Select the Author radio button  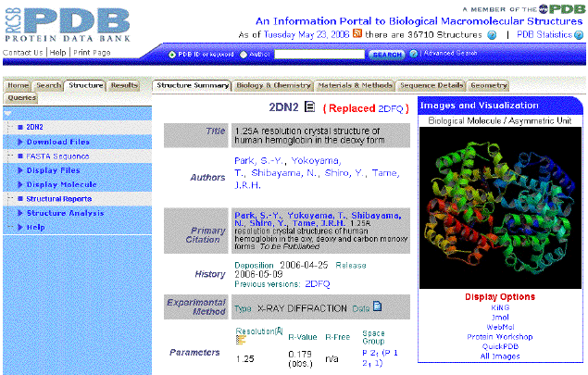point(244,54)
